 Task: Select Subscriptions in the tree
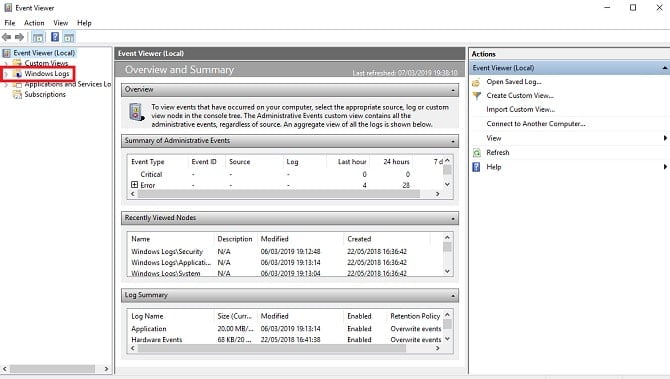45,94
